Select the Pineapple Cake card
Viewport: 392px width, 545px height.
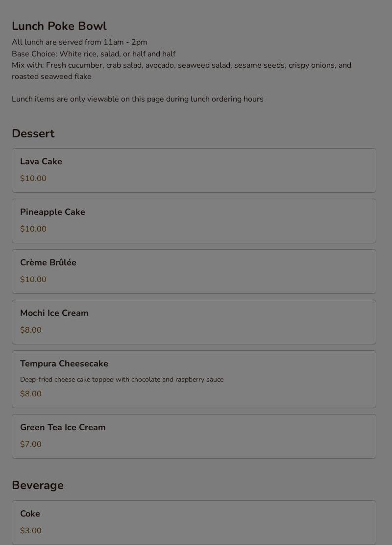(x=194, y=221)
